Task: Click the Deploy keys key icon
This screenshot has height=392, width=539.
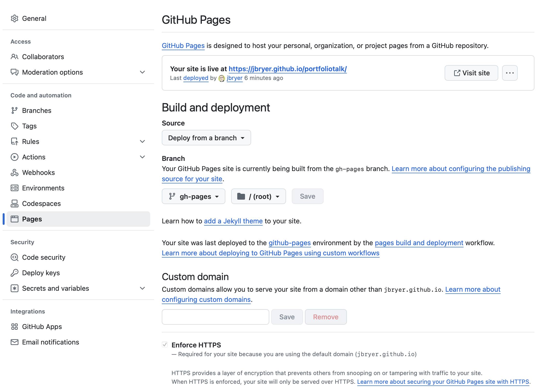Action: (15, 273)
